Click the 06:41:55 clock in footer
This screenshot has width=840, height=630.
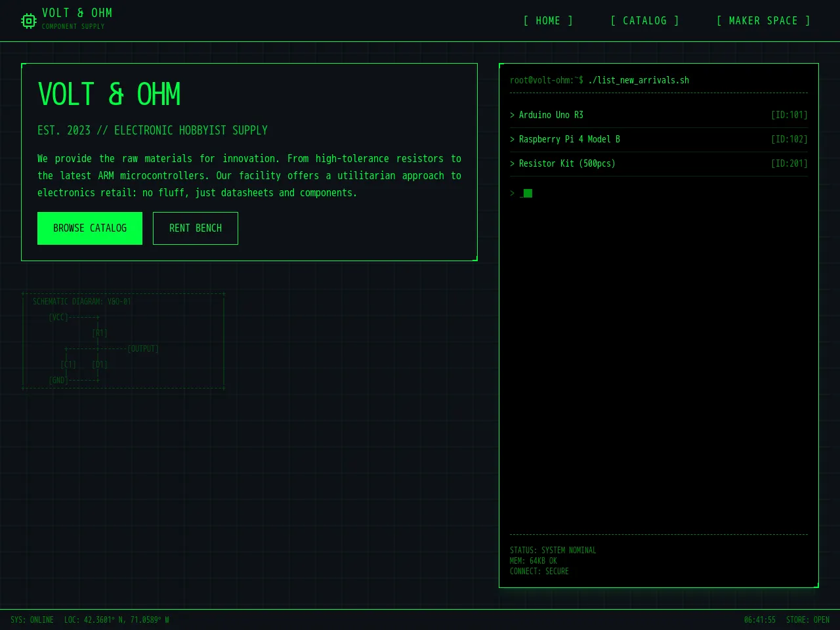[760, 619]
